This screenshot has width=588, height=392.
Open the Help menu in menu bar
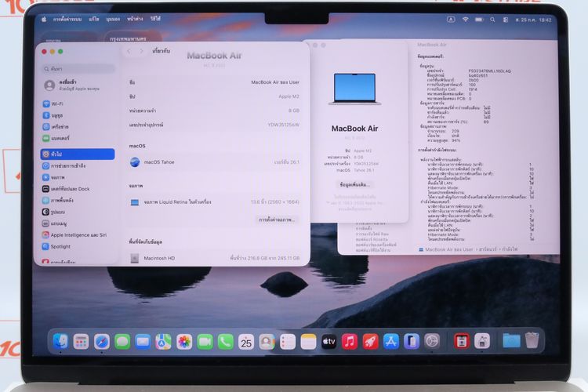(x=155, y=19)
